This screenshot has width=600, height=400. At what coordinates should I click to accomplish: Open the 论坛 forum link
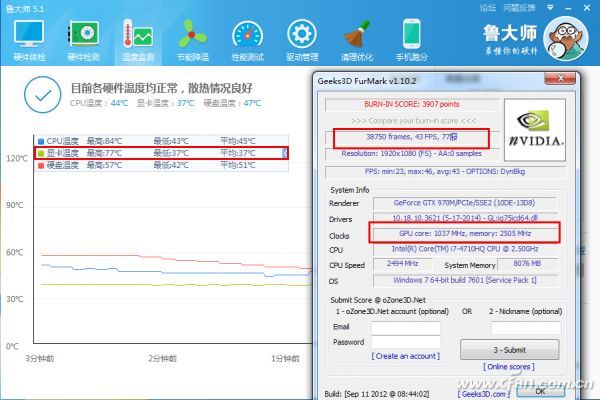coord(488,8)
